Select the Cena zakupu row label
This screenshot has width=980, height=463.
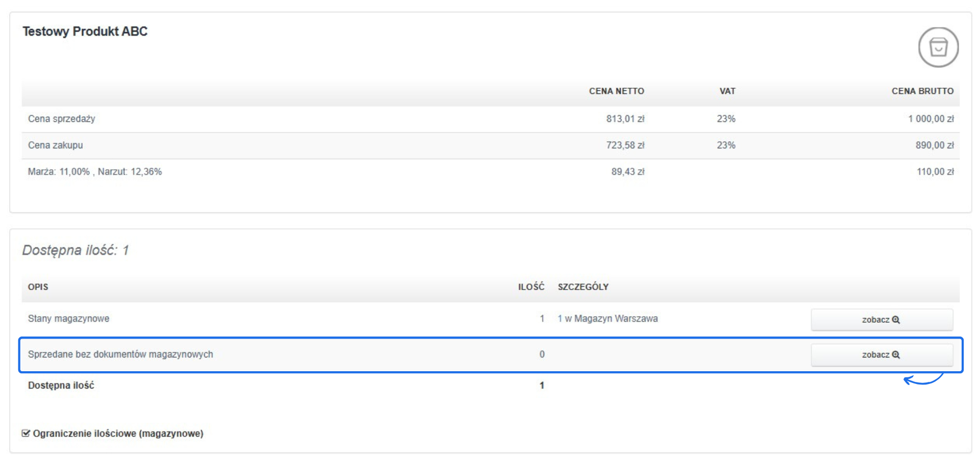tap(55, 145)
